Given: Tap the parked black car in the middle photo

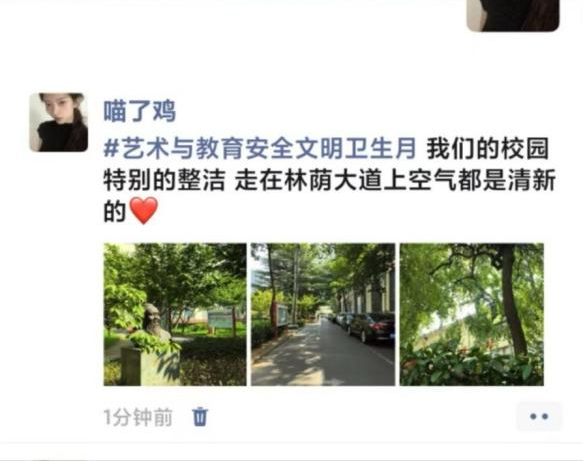Looking at the screenshot, I should [372, 327].
